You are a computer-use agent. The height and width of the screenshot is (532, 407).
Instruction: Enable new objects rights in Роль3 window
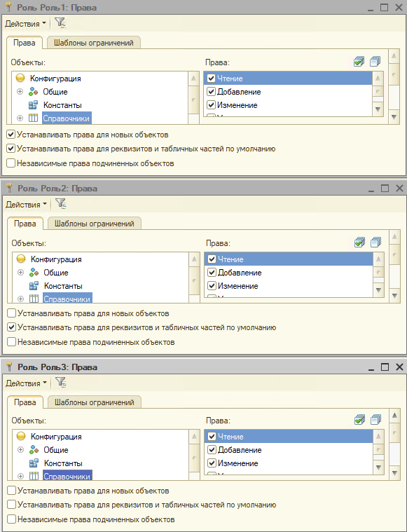click(x=11, y=490)
